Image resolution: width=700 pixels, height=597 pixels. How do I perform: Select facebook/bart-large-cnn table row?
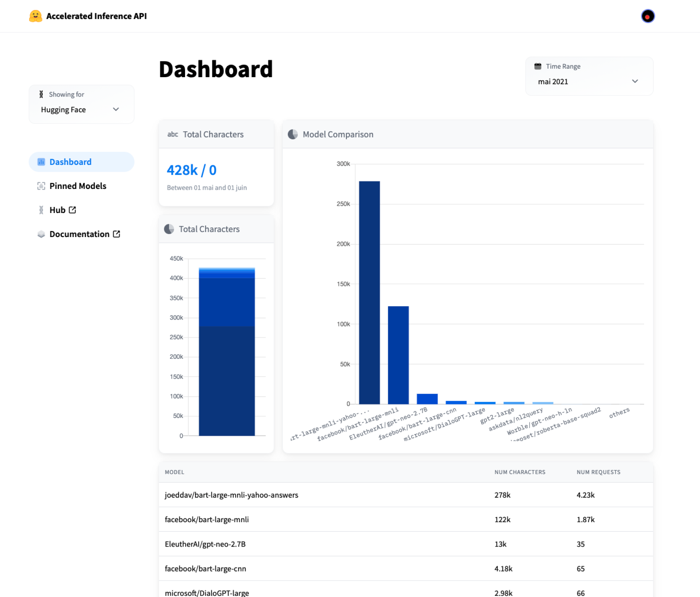[406, 568]
